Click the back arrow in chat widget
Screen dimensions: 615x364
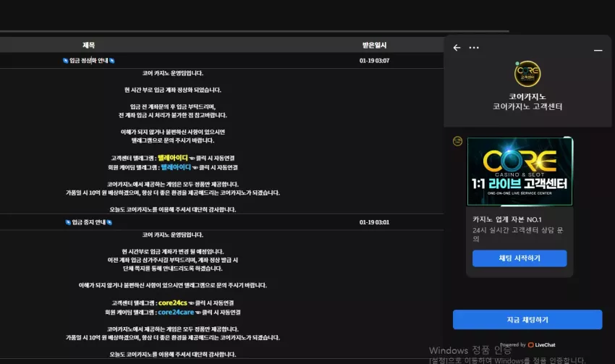[457, 48]
